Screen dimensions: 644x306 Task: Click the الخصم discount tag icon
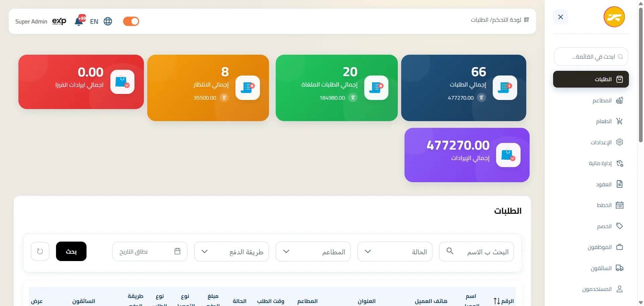pyautogui.click(x=620, y=226)
